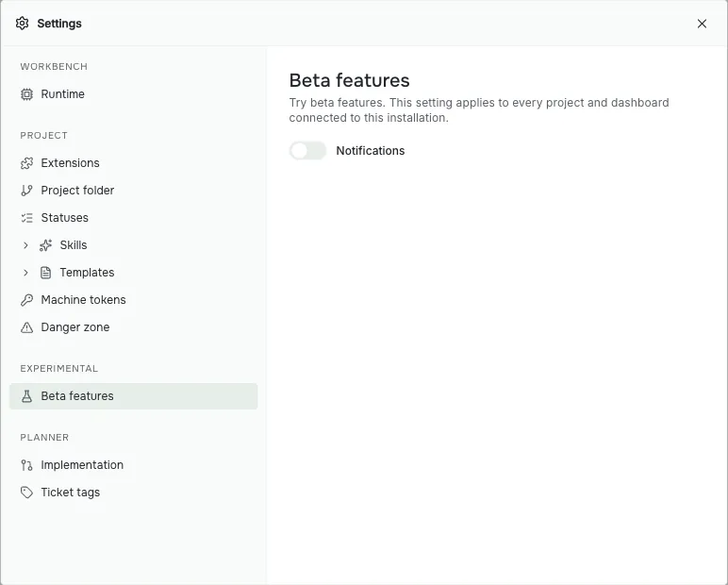
Task: Enable the Notifications beta toggle
Action: click(307, 151)
